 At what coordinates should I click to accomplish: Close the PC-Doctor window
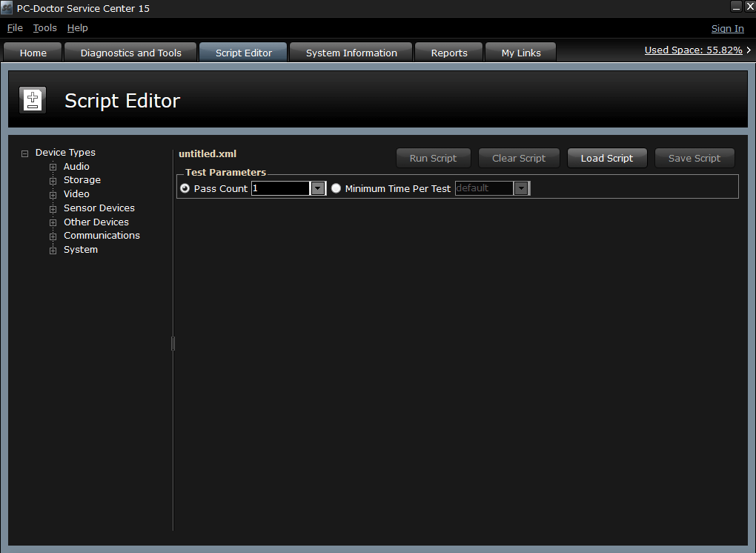point(750,6)
